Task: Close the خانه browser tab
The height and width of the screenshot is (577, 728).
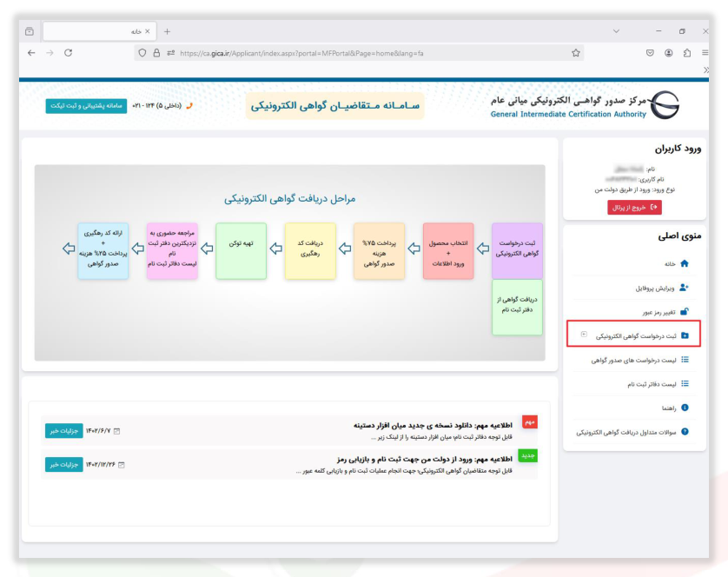Action: coord(147,31)
